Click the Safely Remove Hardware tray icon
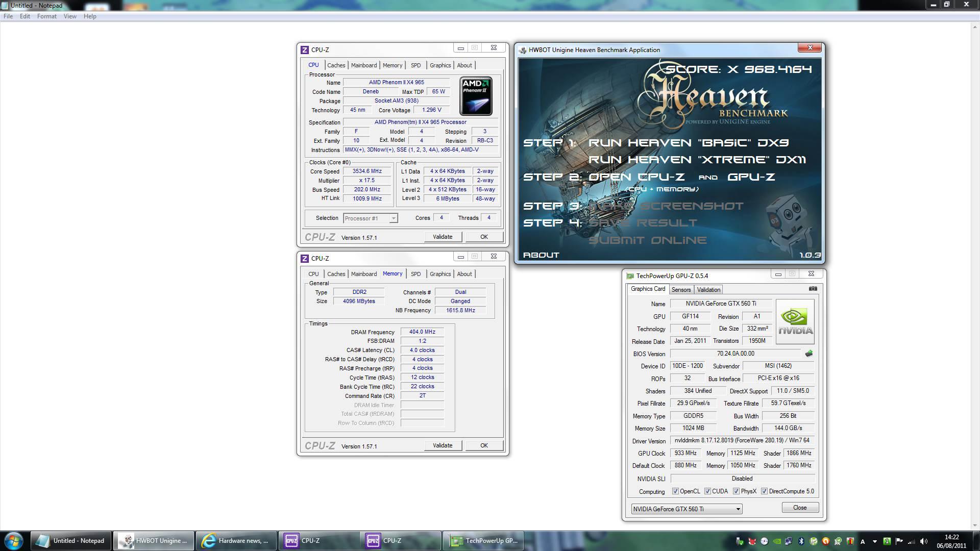Viewport: 980px width, 551px height. [740, 541]
